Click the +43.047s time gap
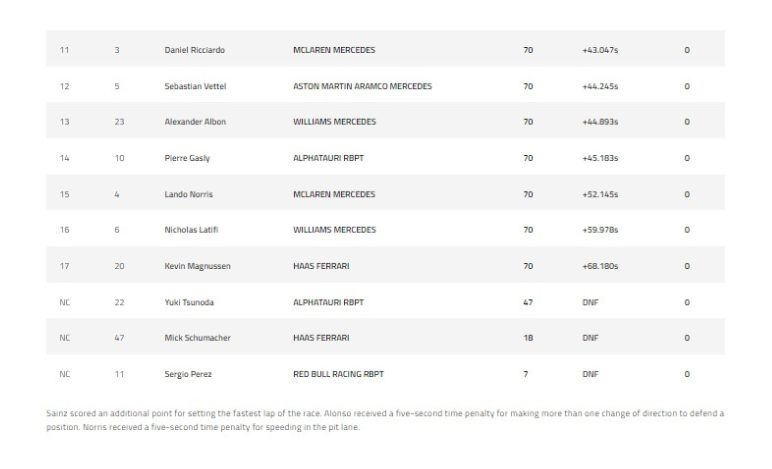 click(600, 50)
